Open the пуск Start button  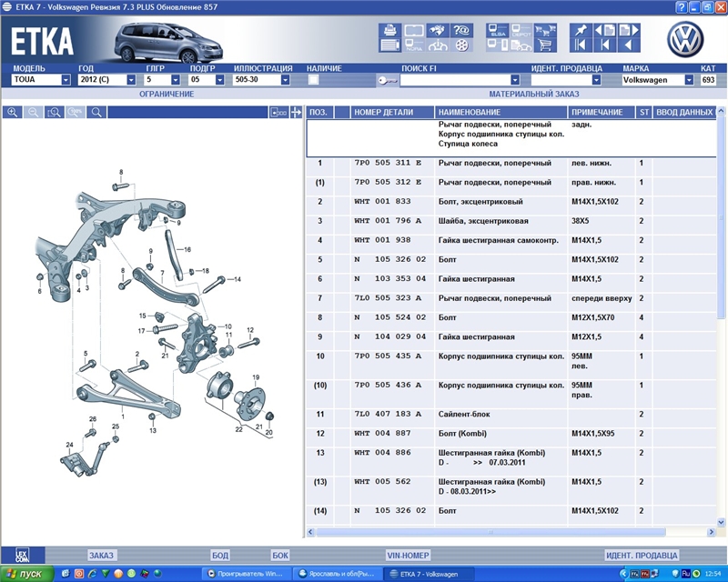[27, 574]
